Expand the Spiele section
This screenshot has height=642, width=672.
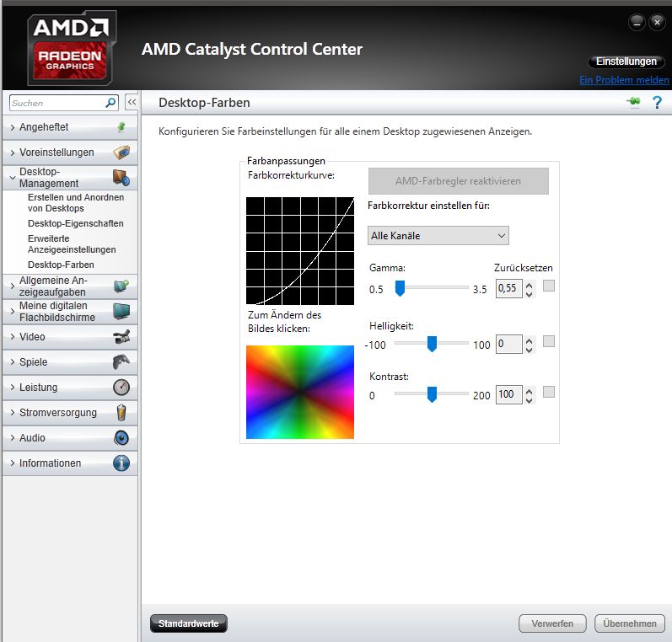(13, 362)
